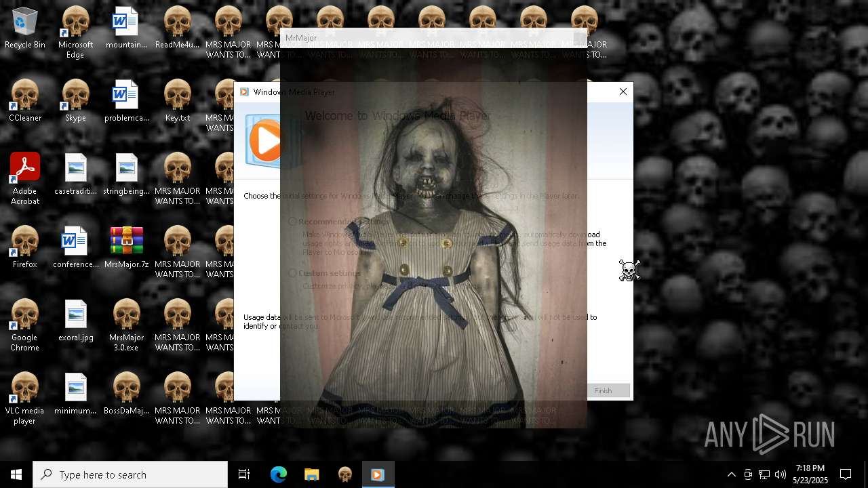Viewport: 868px width, 488px height.
Task: Select the MrsMajor 3.0.exe file icon
Action: 126,325
